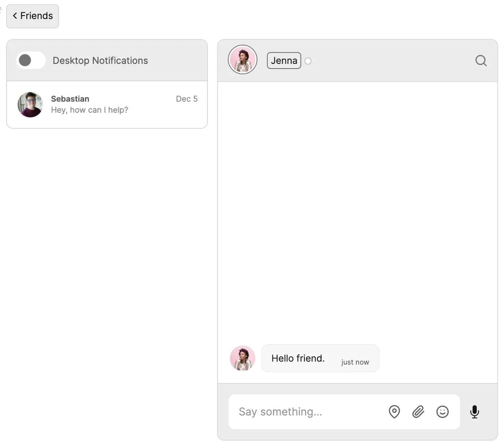Click Jenna's avatar beside her message

[x=242, y=358]
